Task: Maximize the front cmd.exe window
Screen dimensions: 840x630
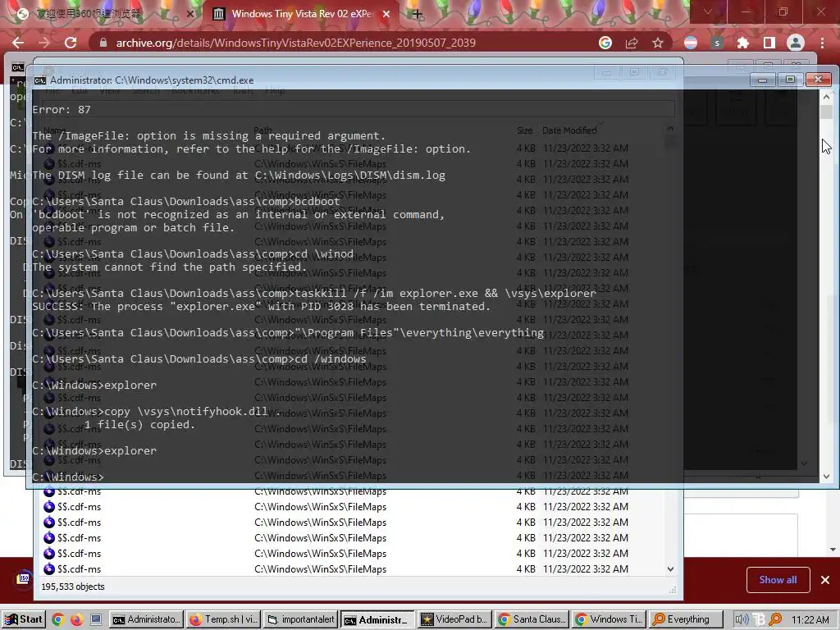Action: [x=790, y=80]
